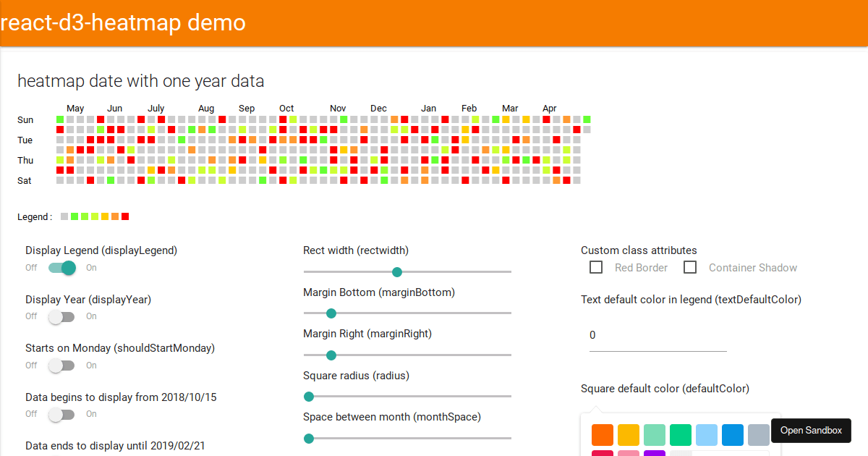
Task: Enable Starts on Monday
Action: coord(61,366)
